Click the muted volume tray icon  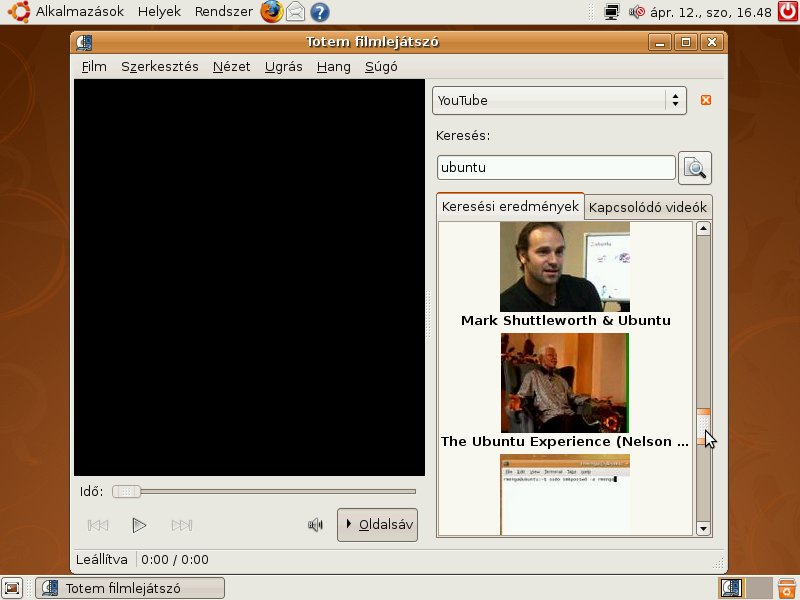pyautogui.click(x=636, y=11)
